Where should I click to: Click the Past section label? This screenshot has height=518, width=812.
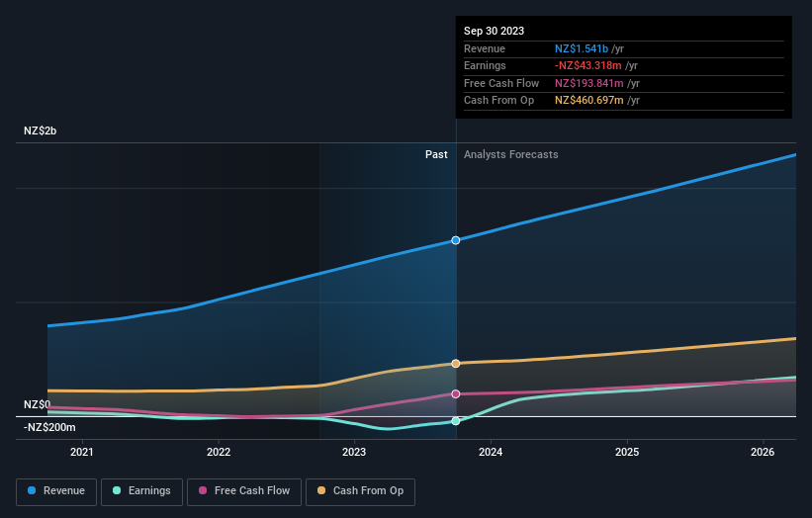(x=436, y=154)
